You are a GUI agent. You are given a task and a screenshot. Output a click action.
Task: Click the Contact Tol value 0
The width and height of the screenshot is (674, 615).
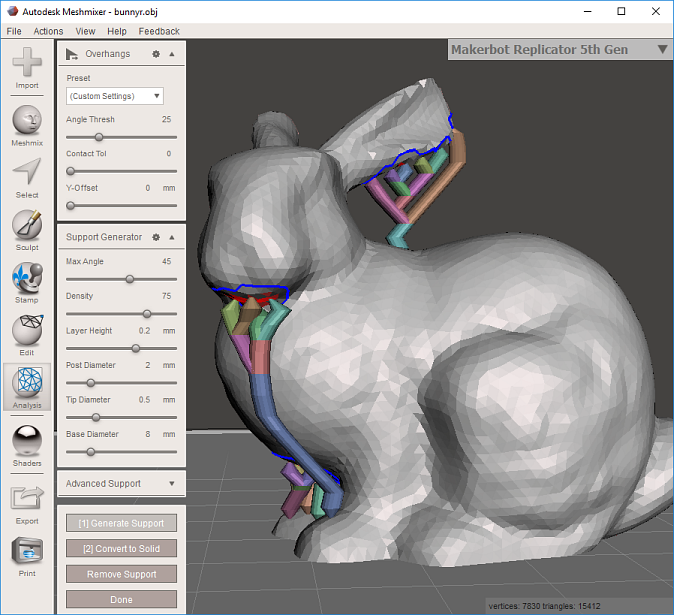169,154
